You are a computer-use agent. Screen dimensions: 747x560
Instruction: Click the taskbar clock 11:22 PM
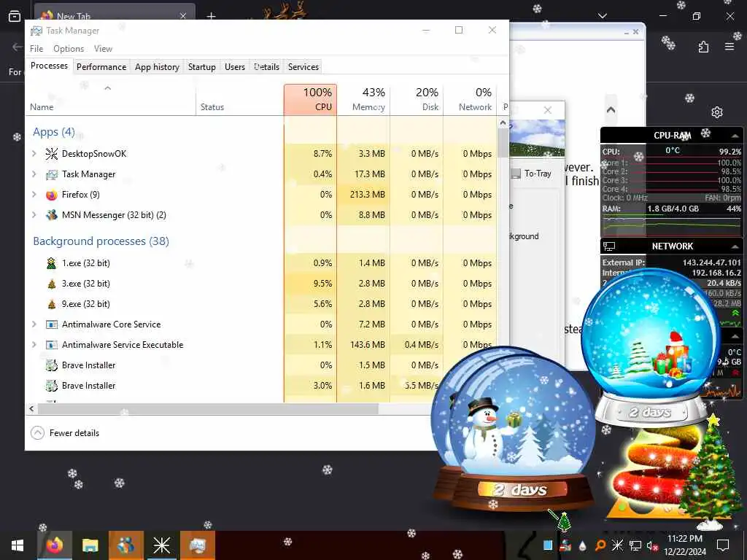[x=685, y=545]
